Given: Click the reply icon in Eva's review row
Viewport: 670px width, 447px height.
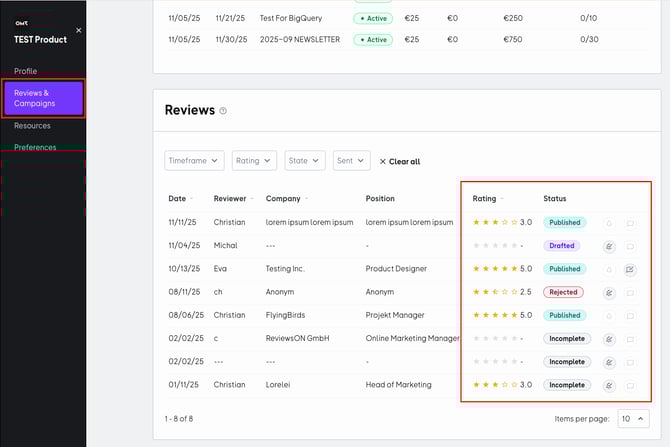Looking at the screenshot, I should coord(630,269).
